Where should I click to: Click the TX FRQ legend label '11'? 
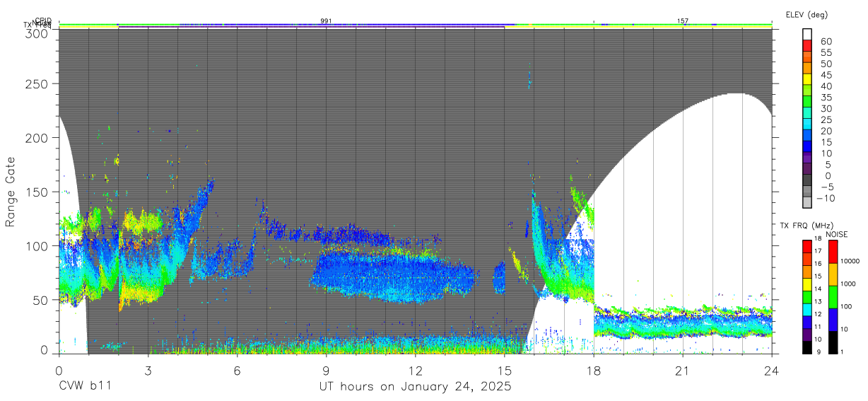pyautogui.click(x=818, y=326)
